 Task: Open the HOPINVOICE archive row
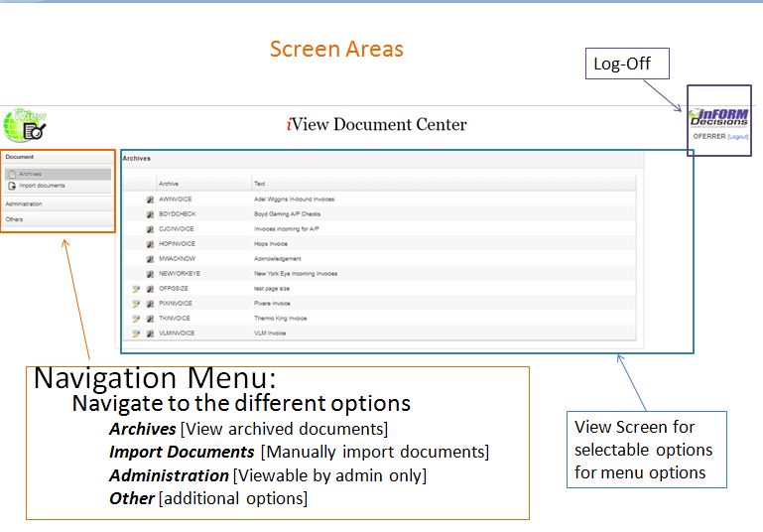pos(177,244)
